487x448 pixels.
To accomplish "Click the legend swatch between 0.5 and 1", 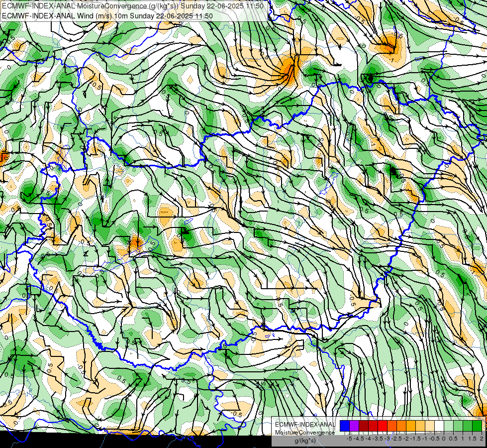I will click(x=458, y=426).
